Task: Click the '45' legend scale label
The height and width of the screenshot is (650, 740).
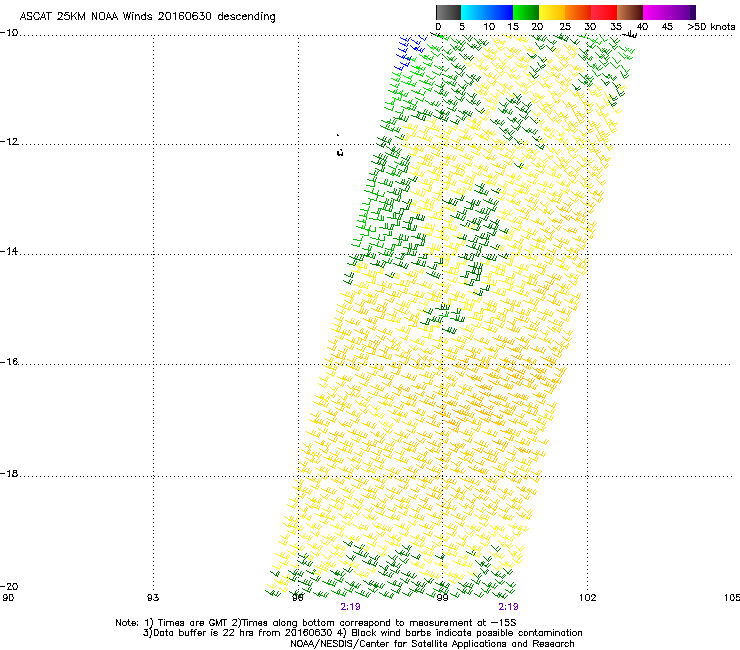Action: (x=667, y=27)
